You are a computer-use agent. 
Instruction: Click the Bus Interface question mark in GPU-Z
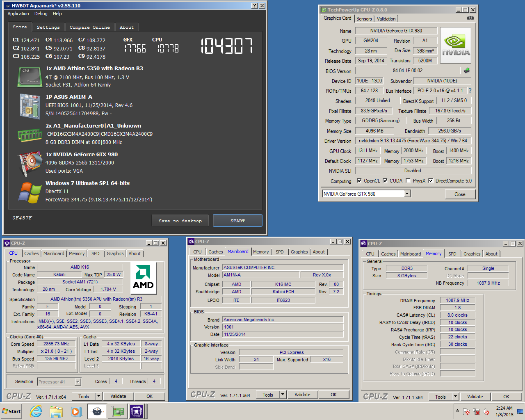pos(470,91)
